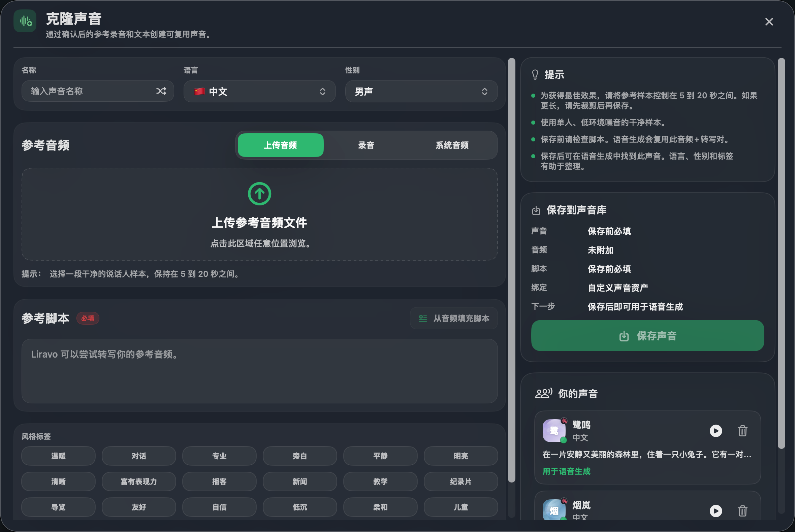Image resolution: width=795 pixels, height=532 pixels.
Task: Select the 友好 style tag
Action: (x=139, y=507)
